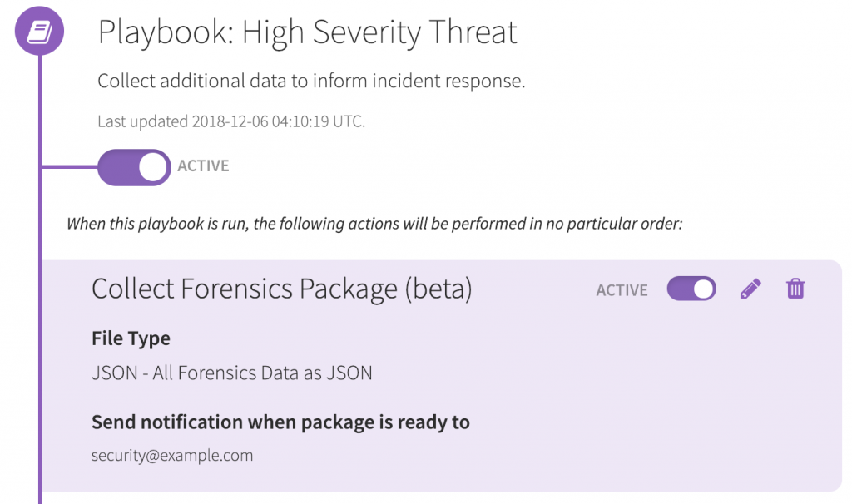Toggle the High Severity Threat playbook active switch
This screenshot has height=504, width=852.
(x=134, y=166)
